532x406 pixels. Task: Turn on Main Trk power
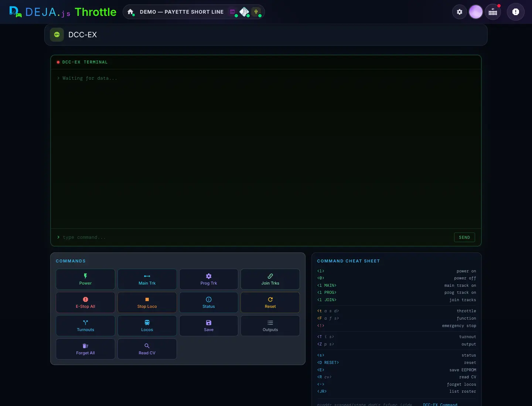pyautogui.click(x=147, y=279)
